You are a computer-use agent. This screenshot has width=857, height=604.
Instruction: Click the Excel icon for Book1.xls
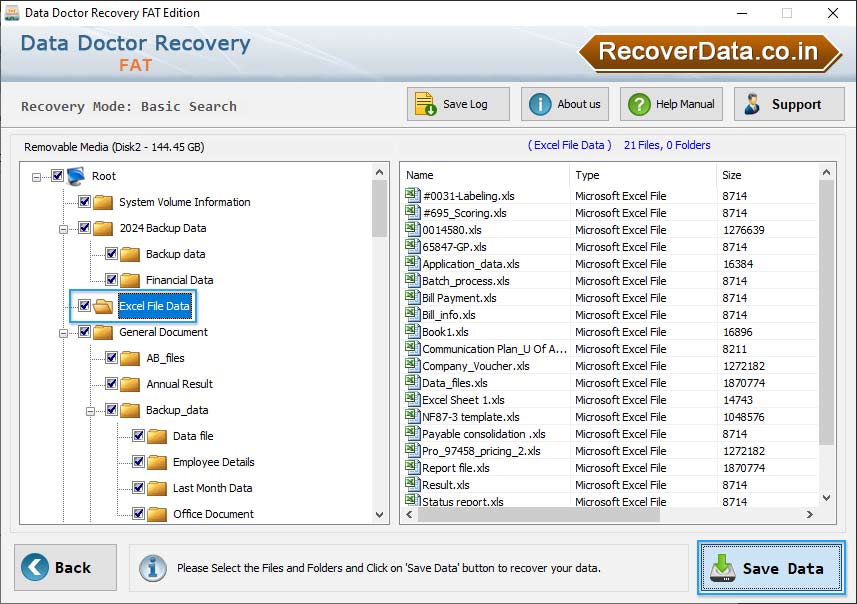point(412,331)
